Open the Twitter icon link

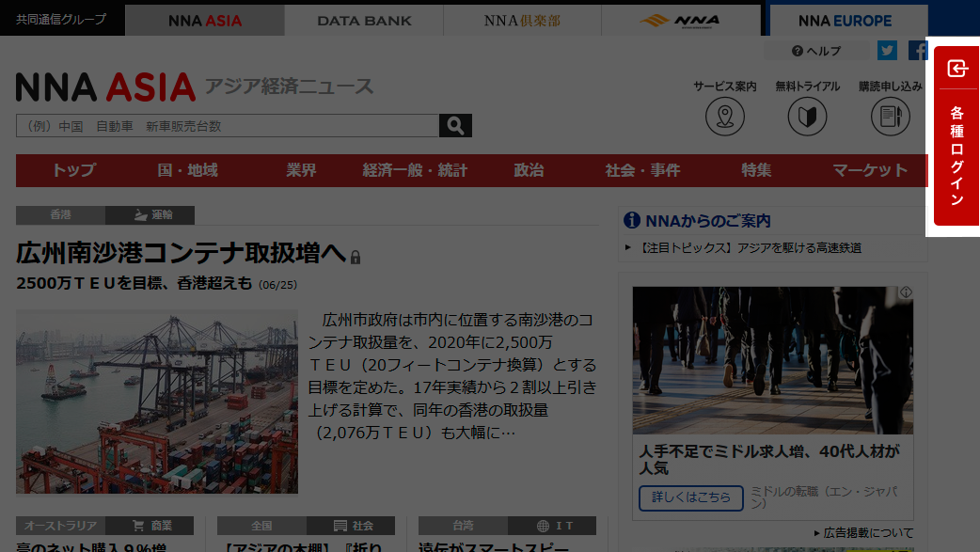[x=887, y=51]
